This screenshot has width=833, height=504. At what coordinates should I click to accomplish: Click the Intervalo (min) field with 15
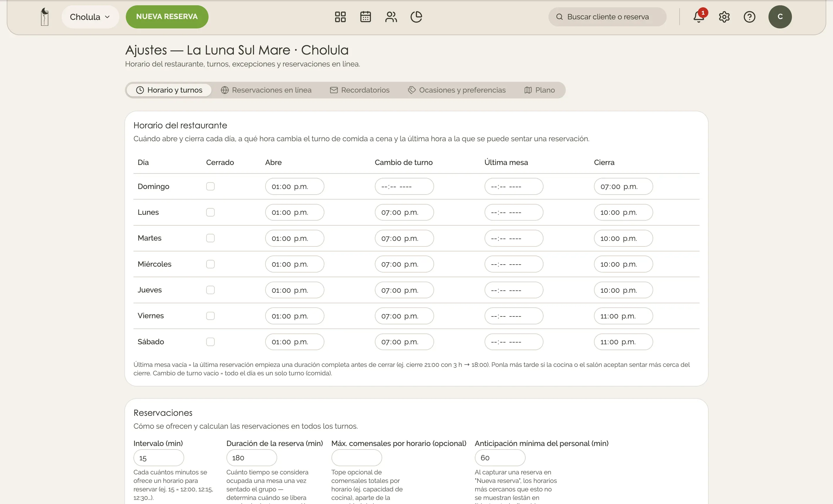[159, 458]
